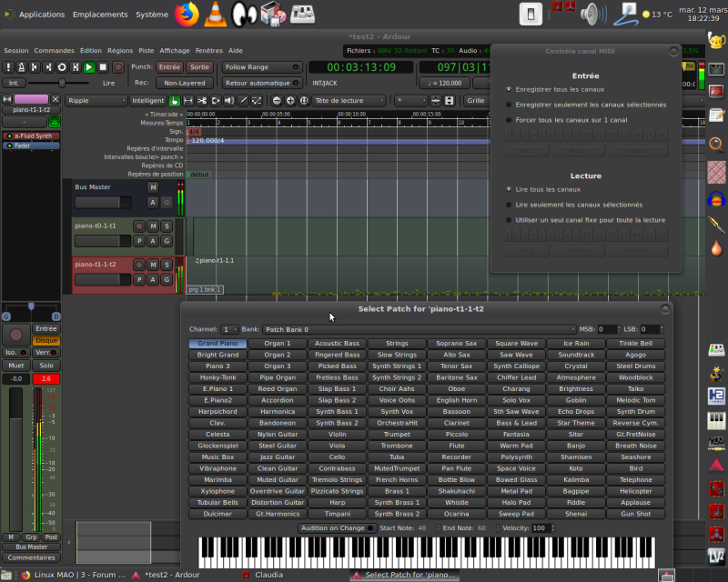Viewport: 728px width, 582px height.
Task: Mute the piano-t0-1-t1 track
Action: pyautogui.click(x=153, y=226)
